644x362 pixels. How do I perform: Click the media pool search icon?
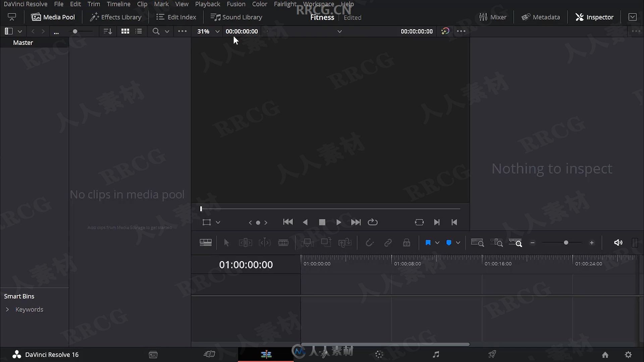[156, 31]
